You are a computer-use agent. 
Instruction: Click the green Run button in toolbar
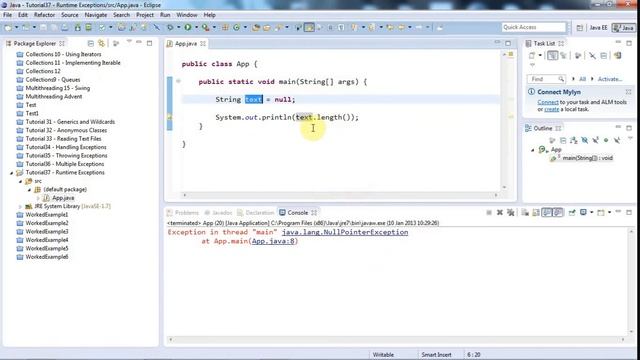point(188,27)
